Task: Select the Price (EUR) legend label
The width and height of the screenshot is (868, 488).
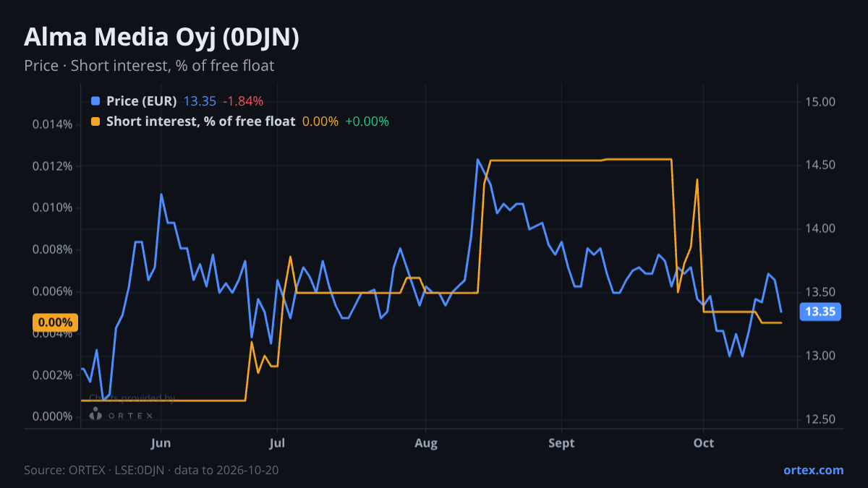Action: 142,101
